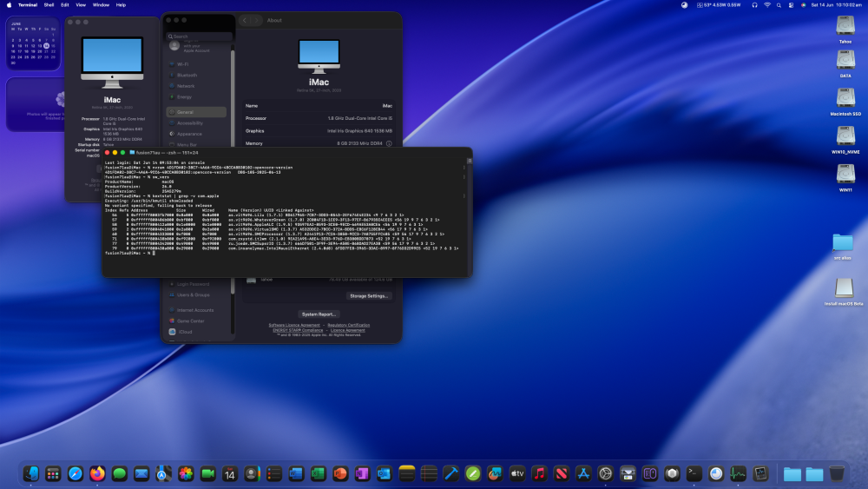The image size is (868, 489).
Task: Launch Firefox from the Dock
Action: (97, 473)
